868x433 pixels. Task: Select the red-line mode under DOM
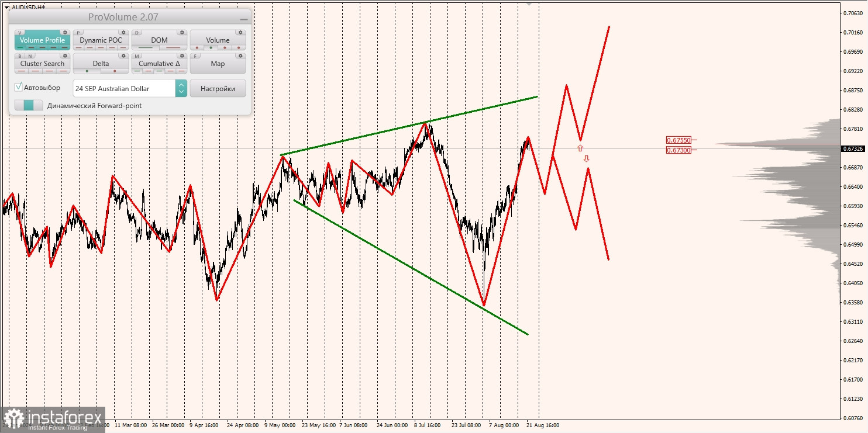point(173,47)
